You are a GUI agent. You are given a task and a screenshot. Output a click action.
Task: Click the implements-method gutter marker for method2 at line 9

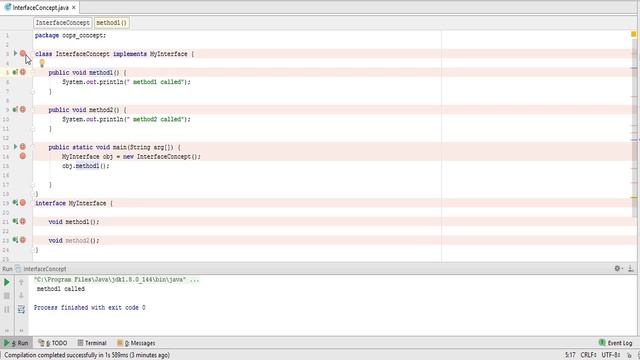pyautogui.click(x=15, y=109)
